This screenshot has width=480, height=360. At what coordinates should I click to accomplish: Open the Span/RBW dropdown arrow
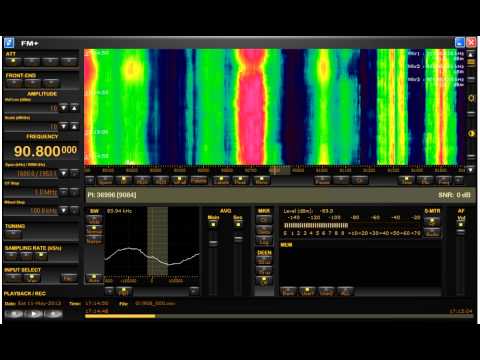63,173
